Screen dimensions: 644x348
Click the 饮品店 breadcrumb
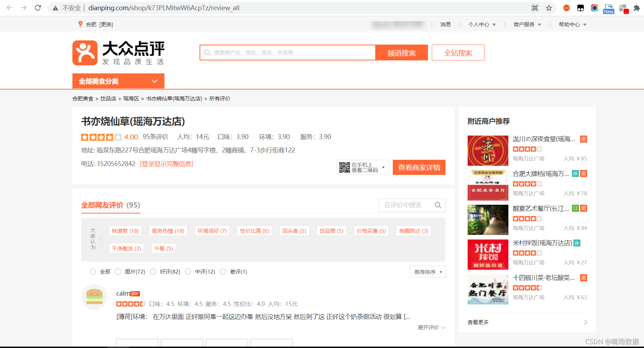(x=108, y=99)
